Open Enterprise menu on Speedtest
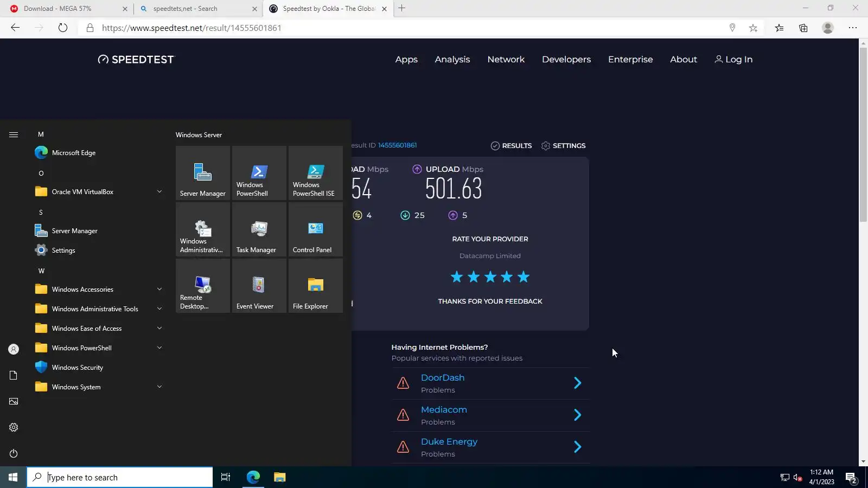 pos(630,60)
